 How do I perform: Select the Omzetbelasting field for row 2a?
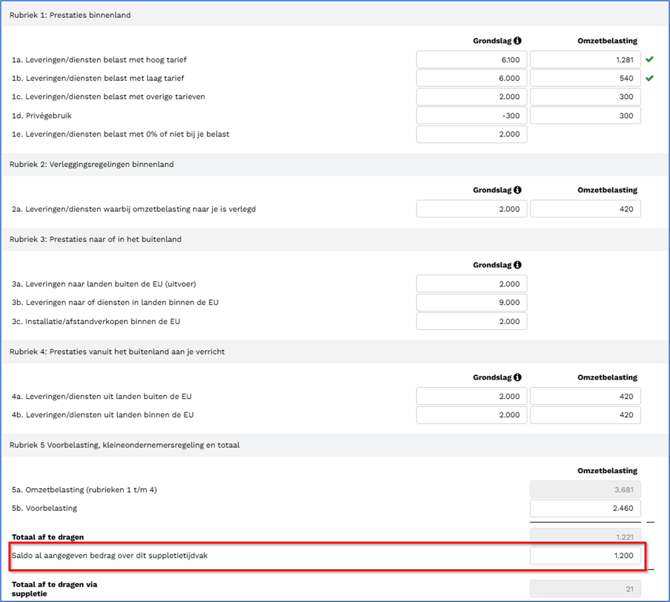coord(585,209)
